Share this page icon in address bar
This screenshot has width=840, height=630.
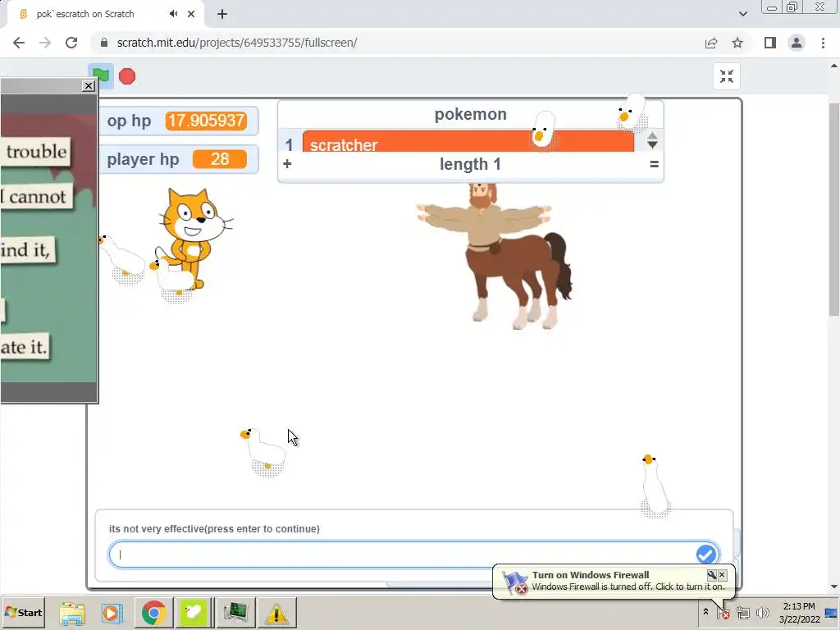click(x=711, y=43)
